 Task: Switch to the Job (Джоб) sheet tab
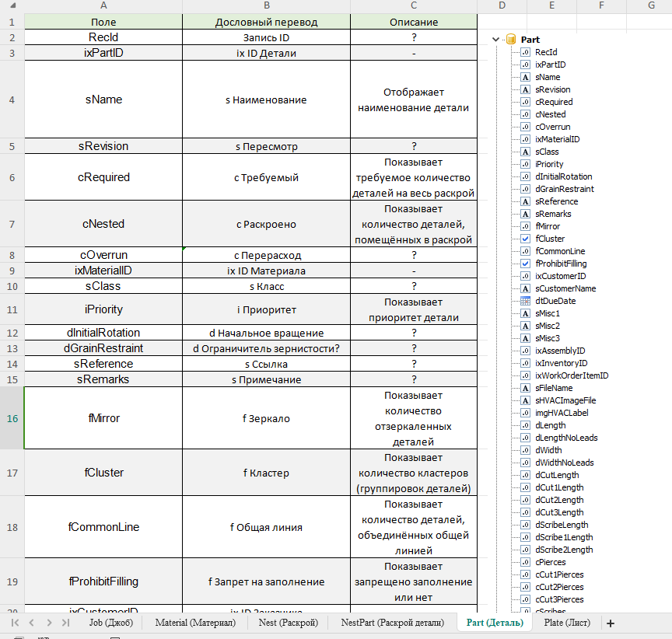(111, 623)
